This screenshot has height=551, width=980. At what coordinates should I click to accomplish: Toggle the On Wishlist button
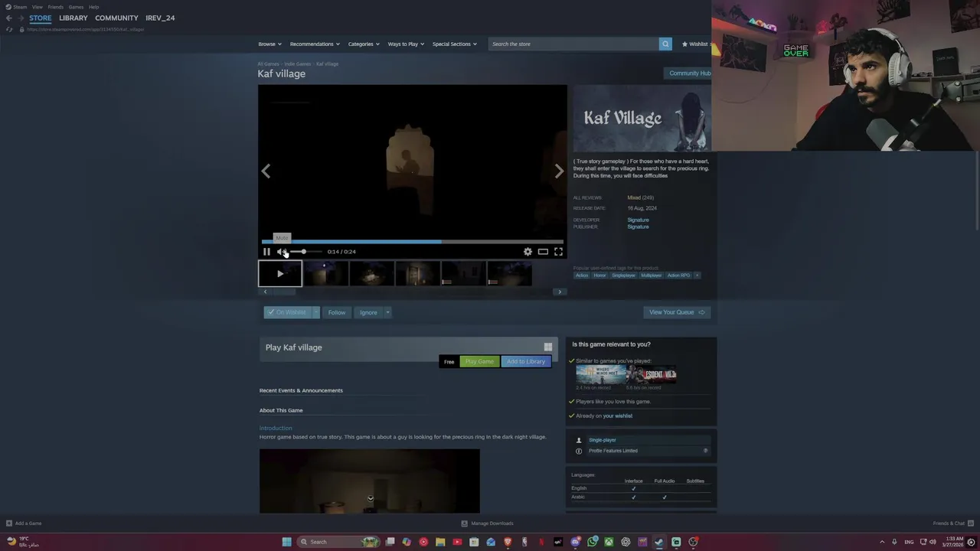[287, 312]
